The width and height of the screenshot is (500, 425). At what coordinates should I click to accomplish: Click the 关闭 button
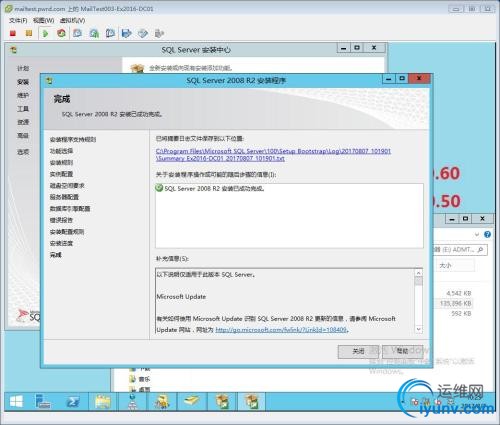tap(358, 351)
